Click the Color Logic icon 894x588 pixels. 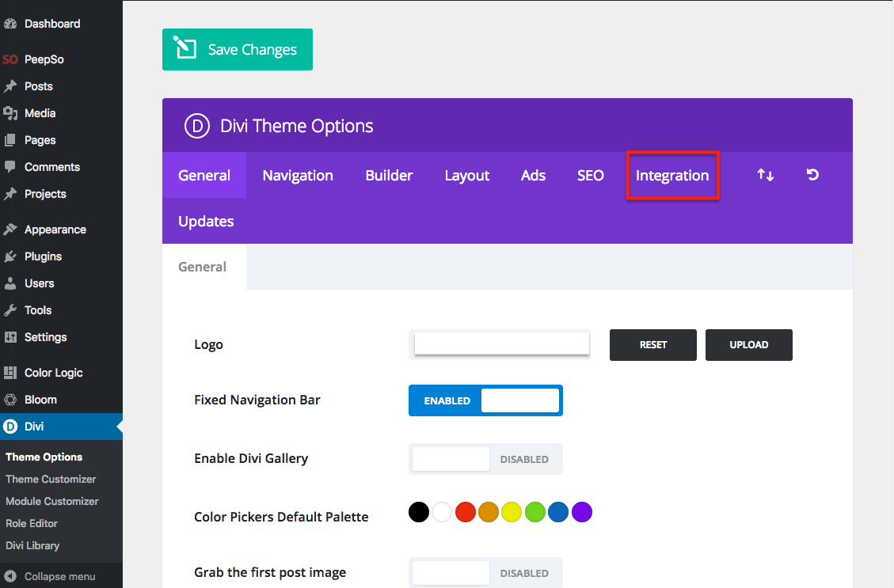click(x=10, y=373)
